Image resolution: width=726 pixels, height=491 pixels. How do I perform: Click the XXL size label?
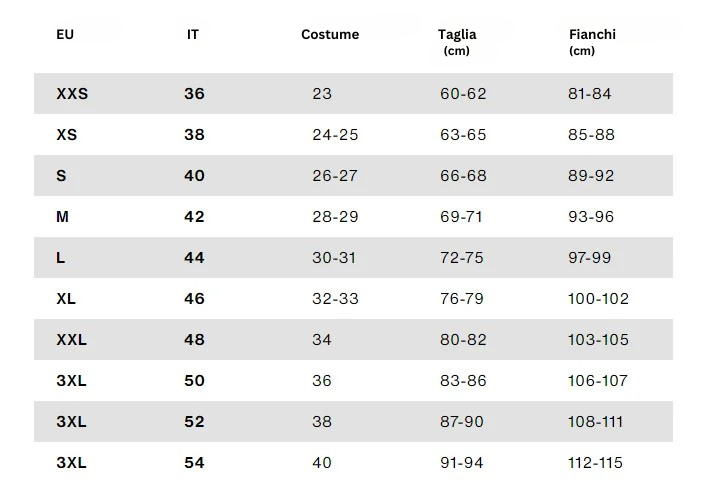[72, 340]
